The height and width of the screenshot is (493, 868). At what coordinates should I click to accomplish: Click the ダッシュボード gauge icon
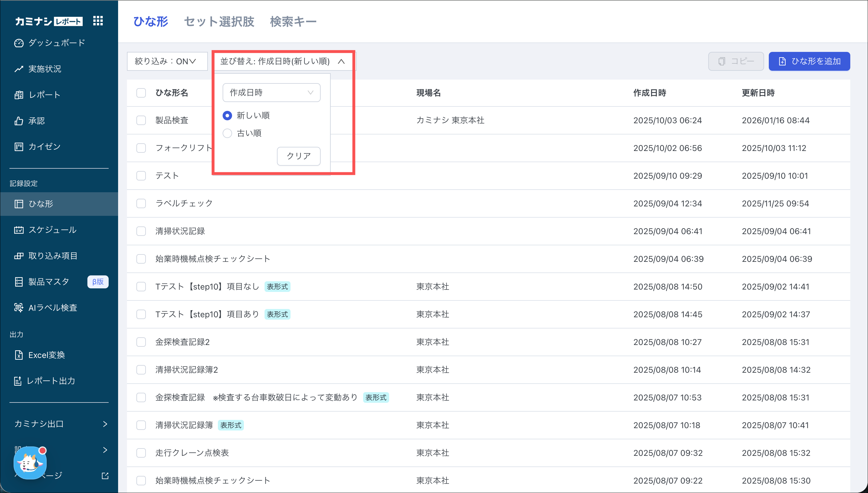pos(19,43)
